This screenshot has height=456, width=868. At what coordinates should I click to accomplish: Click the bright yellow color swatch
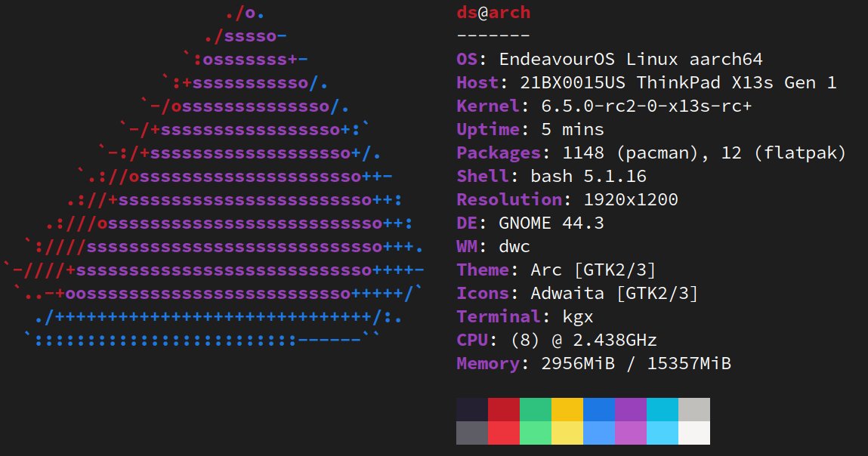(x=567, y=433)
